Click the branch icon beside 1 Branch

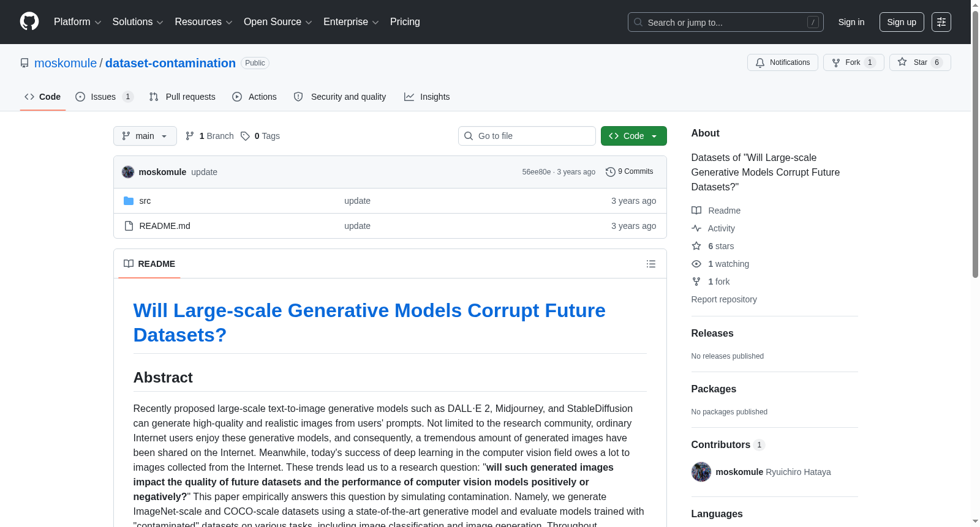coord(190,136)
